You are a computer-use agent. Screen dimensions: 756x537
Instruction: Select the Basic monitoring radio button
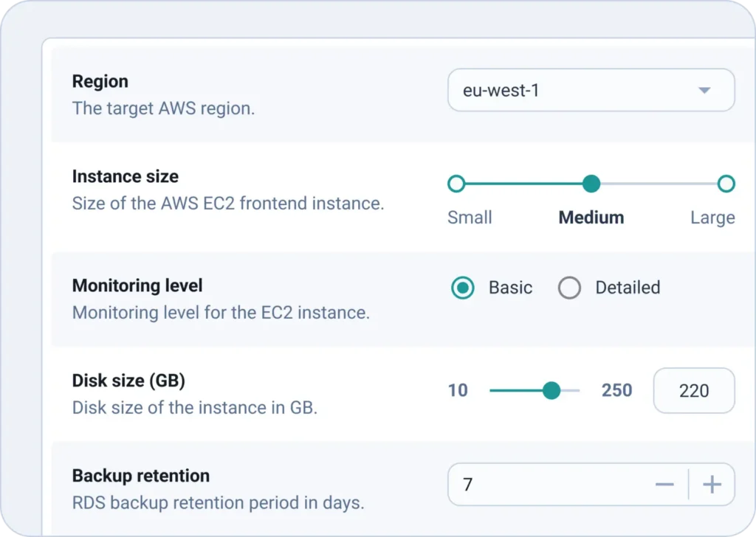tap(463, 288)
